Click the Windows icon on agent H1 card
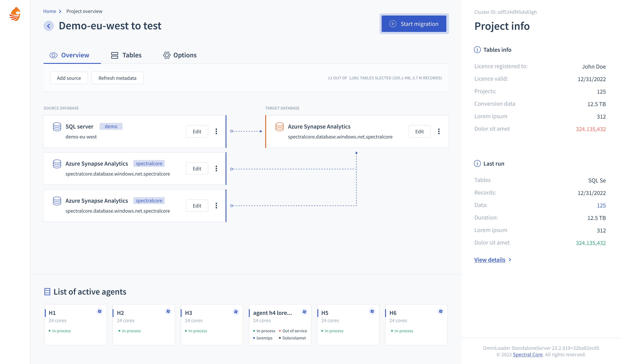 (x=100, y=311)
